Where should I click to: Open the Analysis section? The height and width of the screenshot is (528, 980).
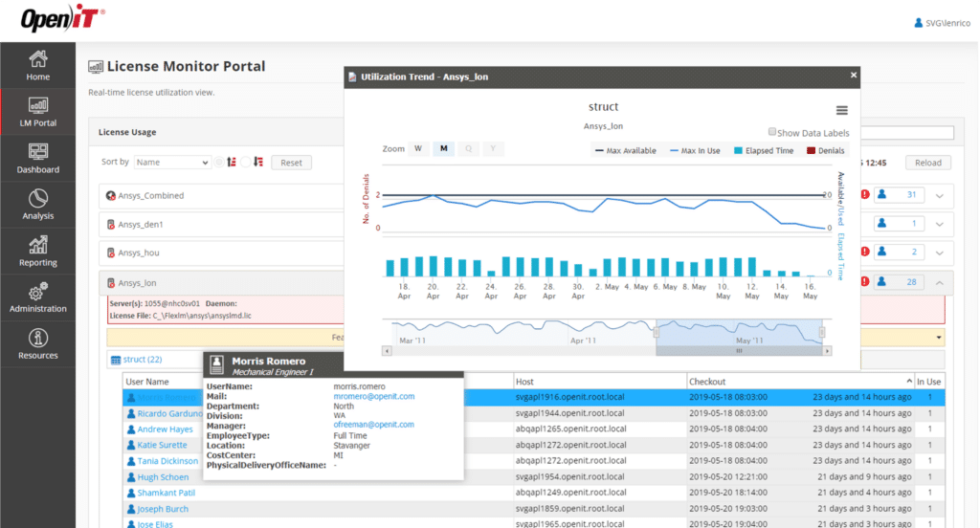[38, 204]
